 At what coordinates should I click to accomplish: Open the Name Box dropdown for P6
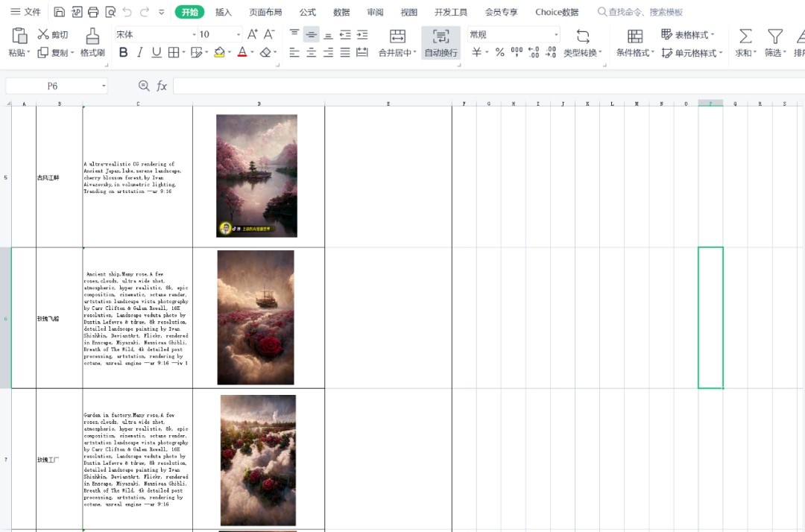click(103, 86)
